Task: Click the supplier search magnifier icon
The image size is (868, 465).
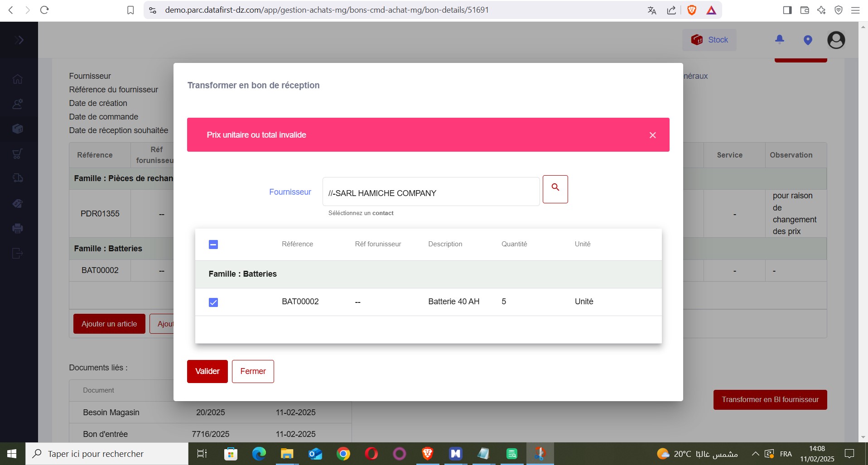Action: pyautogui.click(x=555, y=189)
